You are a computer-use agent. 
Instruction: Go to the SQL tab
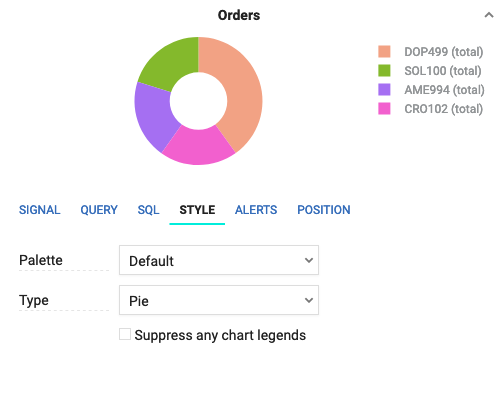[x=148, y=210]
